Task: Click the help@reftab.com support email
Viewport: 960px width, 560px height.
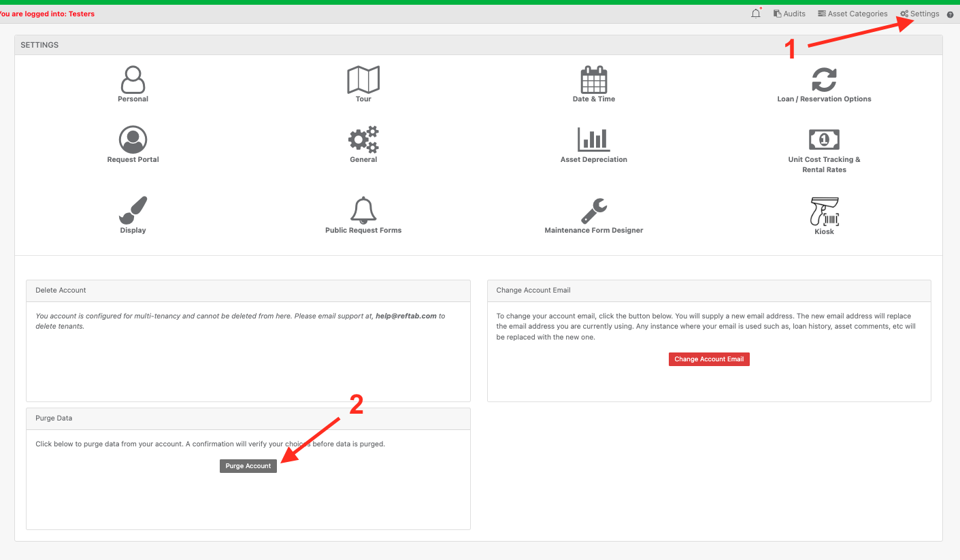Action: pos(405,316)
